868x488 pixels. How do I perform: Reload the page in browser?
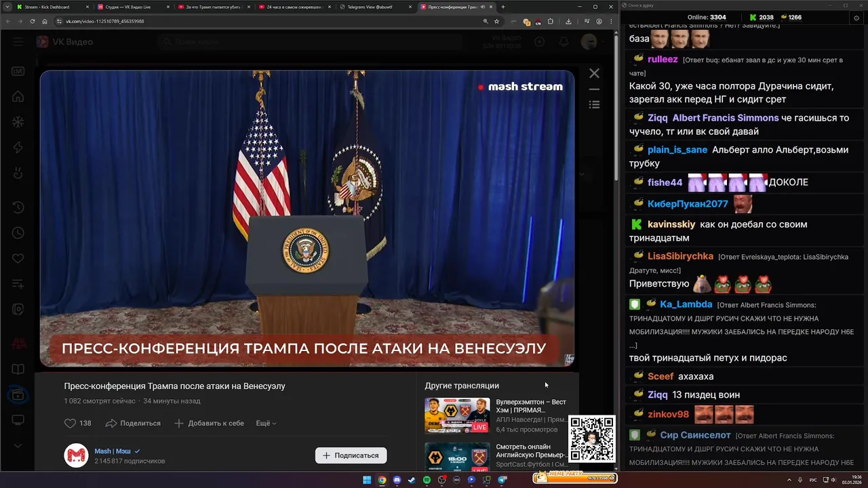(32, 21)
